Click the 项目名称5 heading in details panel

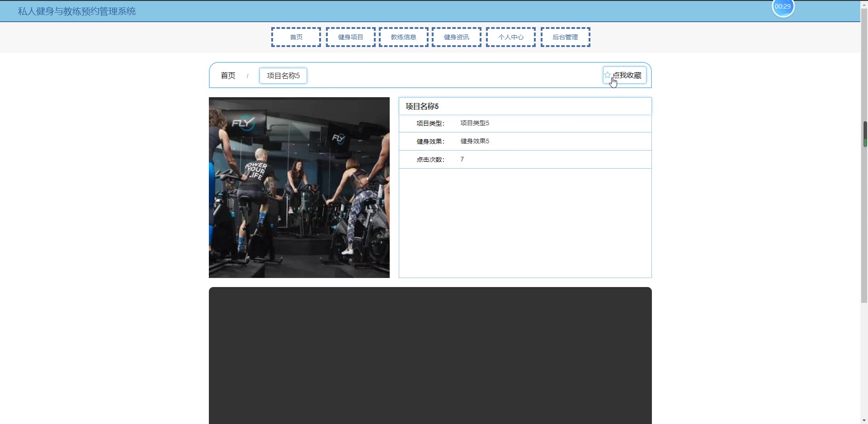click(422, 106)
